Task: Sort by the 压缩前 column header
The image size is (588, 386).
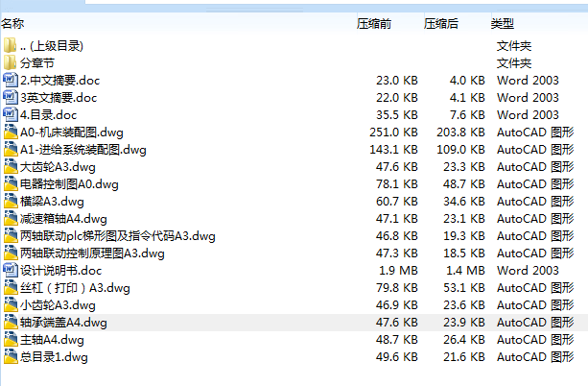Action: pyautogui.click(x=374, y=24)
